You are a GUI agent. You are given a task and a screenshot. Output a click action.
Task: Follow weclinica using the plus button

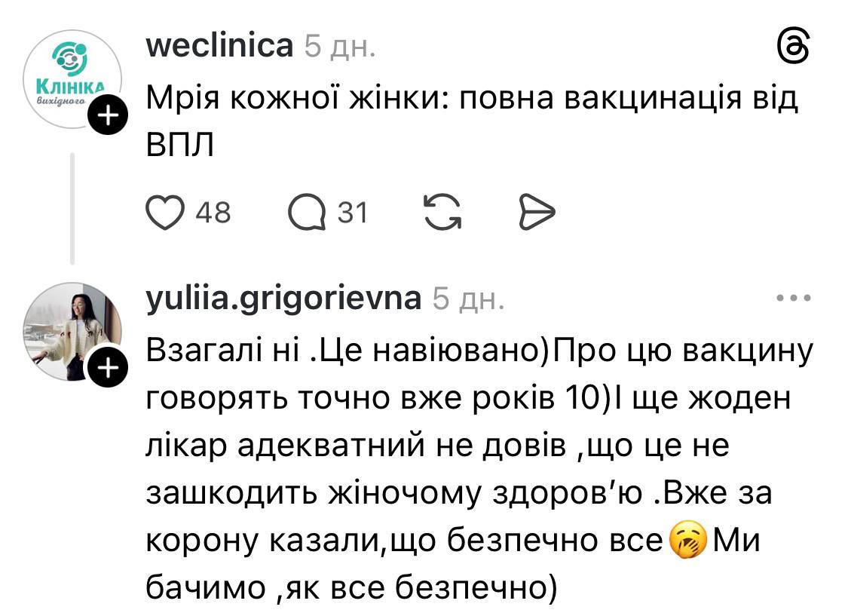[109, 115]
